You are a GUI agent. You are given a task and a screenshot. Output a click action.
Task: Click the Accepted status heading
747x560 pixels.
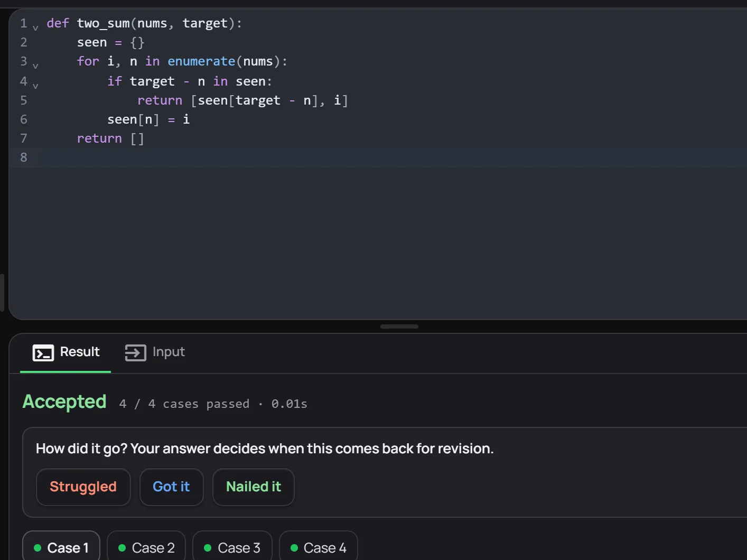pos(64,402)
